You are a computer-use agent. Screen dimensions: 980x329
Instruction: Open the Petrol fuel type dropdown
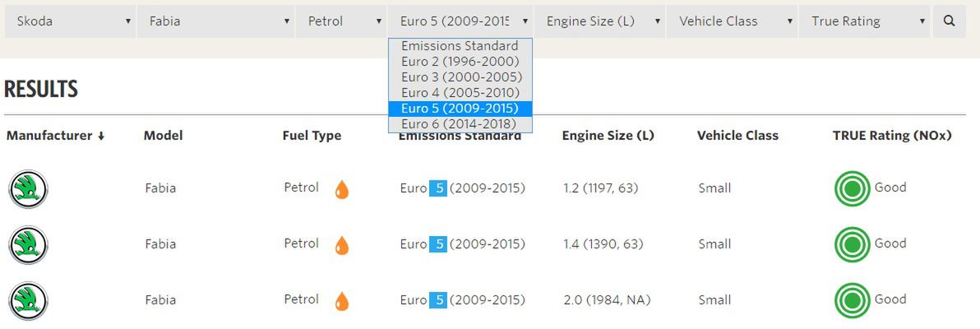[x=340, y=21]
